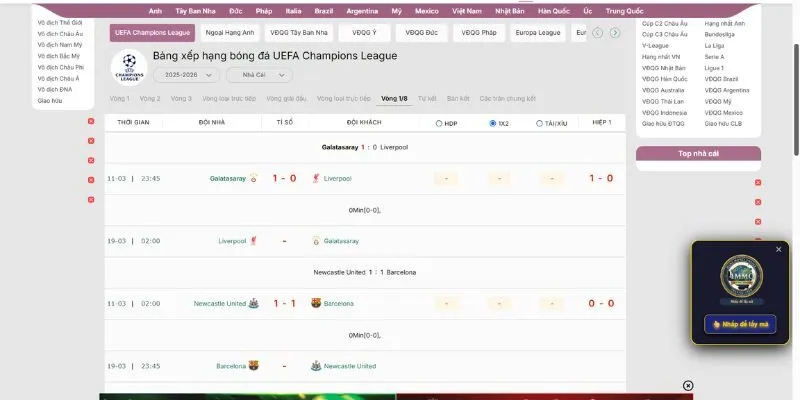The image size is (800, 400).
Task: Open the 2025-2026 season dropdown
Action: point(186,75)
